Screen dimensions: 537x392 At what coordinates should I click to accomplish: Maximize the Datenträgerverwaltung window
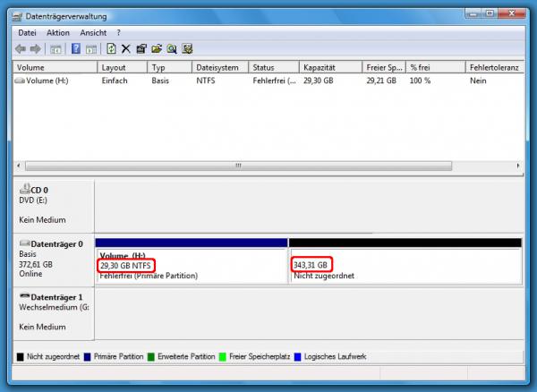click(490, 14)
